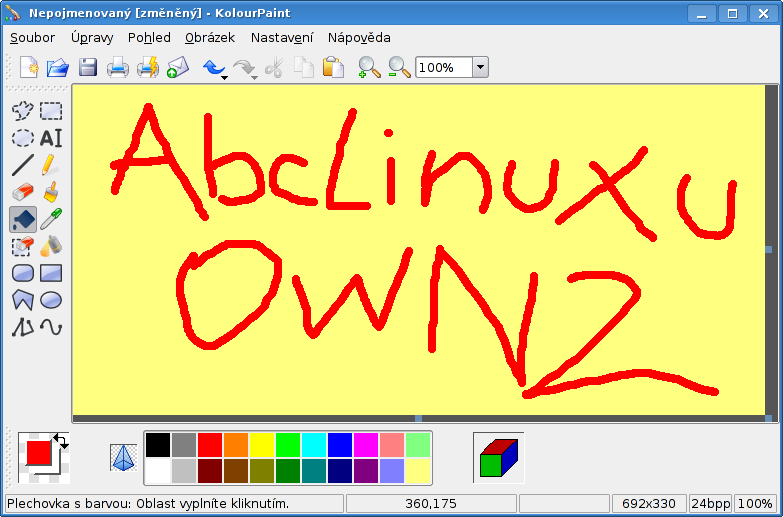Select the free-form selection tool

[22, 110]
